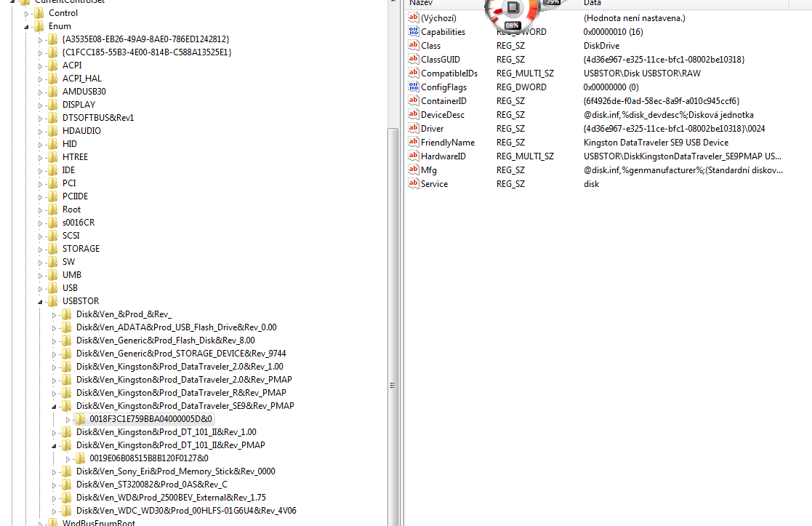Click the FriendlyName string icon
This screenshot has height=526, width=812.
413,143
